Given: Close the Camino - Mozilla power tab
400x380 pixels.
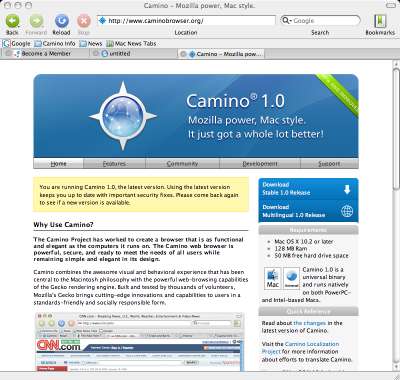Looking at the screenshot, I should coord(183,54).
